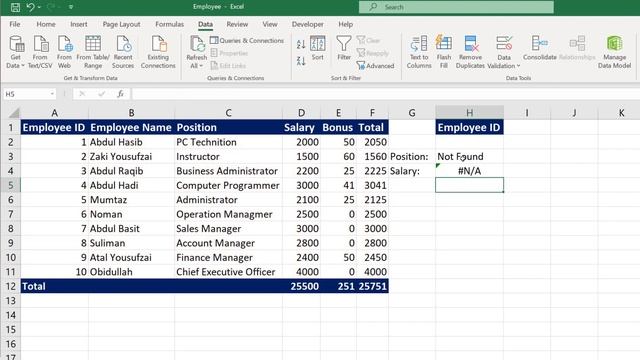Open the Developer tab

pos(307,24)
